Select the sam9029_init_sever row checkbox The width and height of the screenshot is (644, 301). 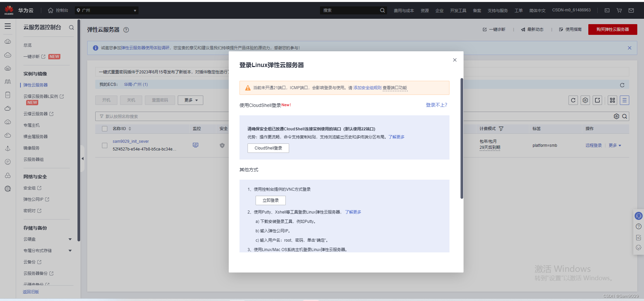(x=105, y=145)
